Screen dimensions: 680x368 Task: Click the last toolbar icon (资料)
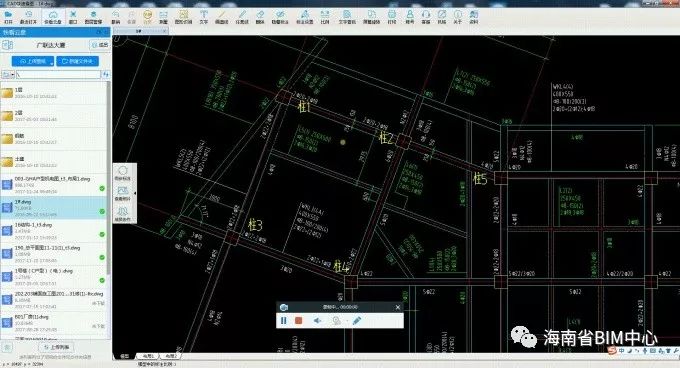click(474, 17)
